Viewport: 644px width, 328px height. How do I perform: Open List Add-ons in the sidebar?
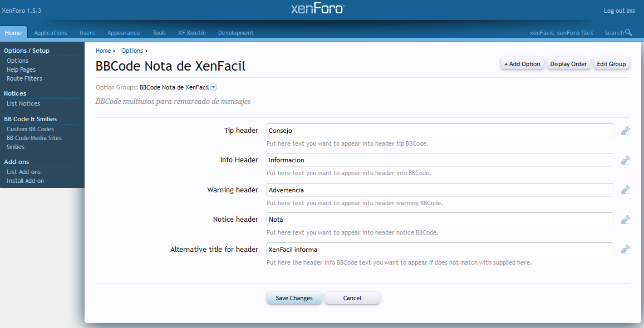tap(23, 172)
